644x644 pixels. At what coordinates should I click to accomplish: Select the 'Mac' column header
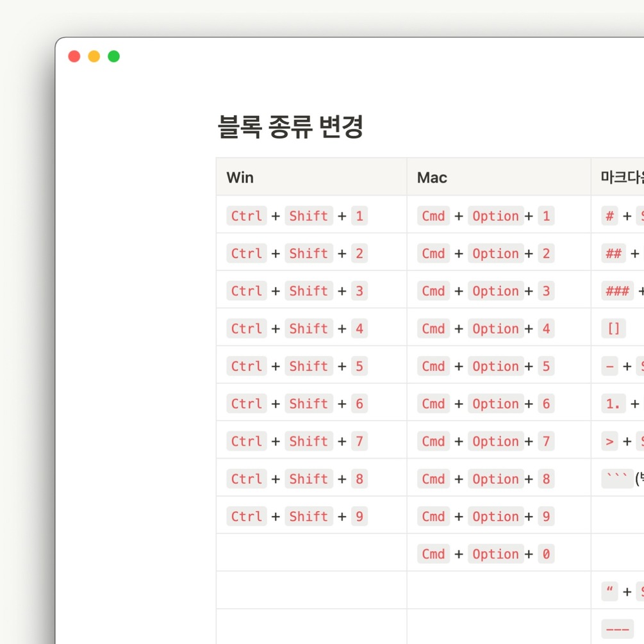pyautogui.click(x=499, y=178)
